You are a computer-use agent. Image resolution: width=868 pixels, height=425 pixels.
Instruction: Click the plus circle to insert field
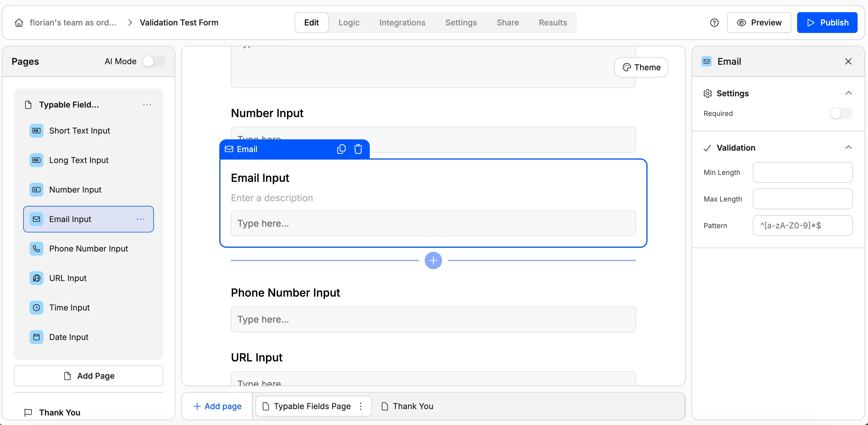click(433, 260)
